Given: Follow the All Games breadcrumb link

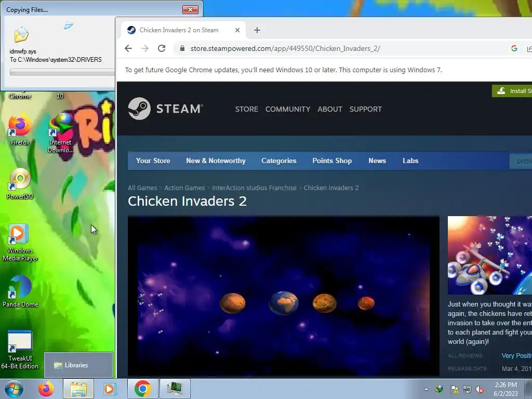Looking at the screenshot, I should (x=142, y=188).
